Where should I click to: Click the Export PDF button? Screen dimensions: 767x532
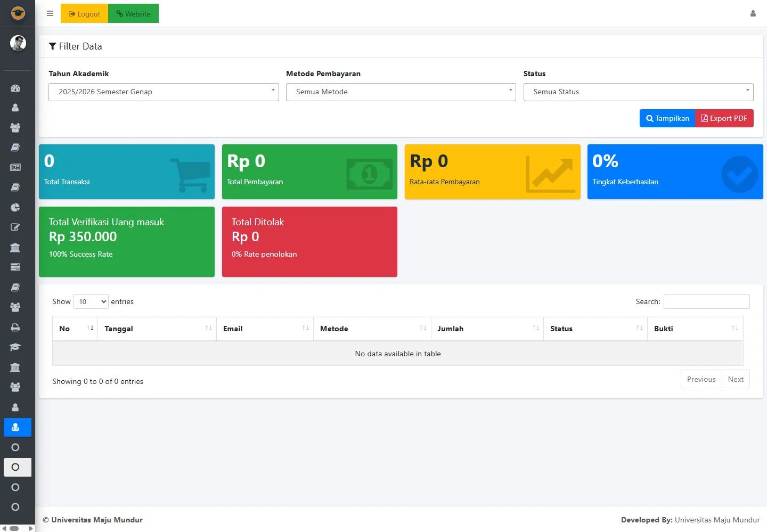[x=724, y=118]
